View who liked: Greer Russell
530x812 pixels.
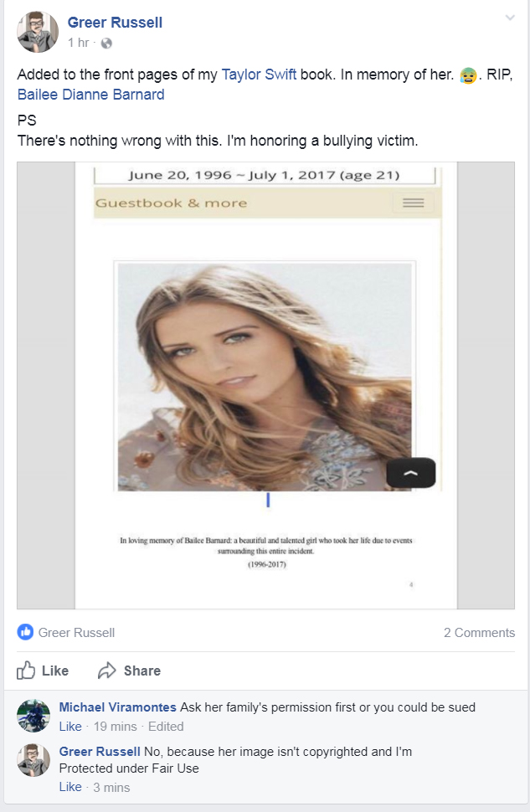pyautogui.click(x=77, y=633)
